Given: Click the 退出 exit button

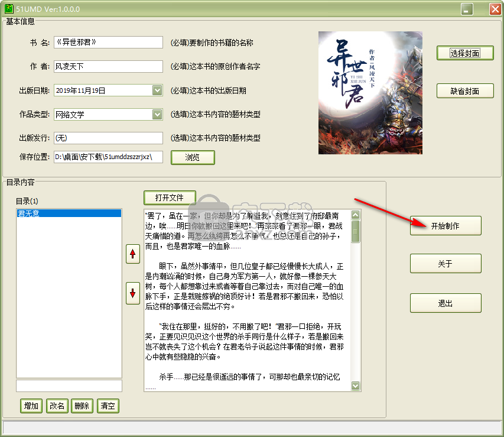Looking at the screenshot, I should (446, 303).
